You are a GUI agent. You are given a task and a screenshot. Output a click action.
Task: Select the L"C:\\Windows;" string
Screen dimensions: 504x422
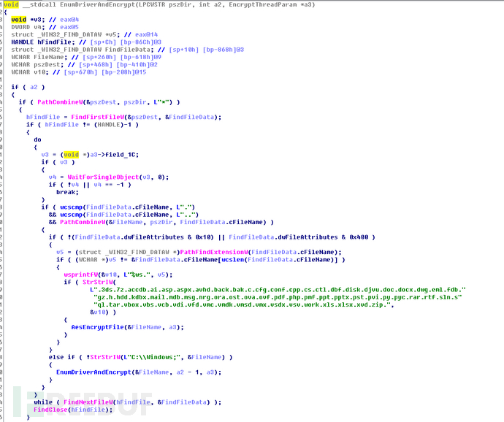[153, 357]
